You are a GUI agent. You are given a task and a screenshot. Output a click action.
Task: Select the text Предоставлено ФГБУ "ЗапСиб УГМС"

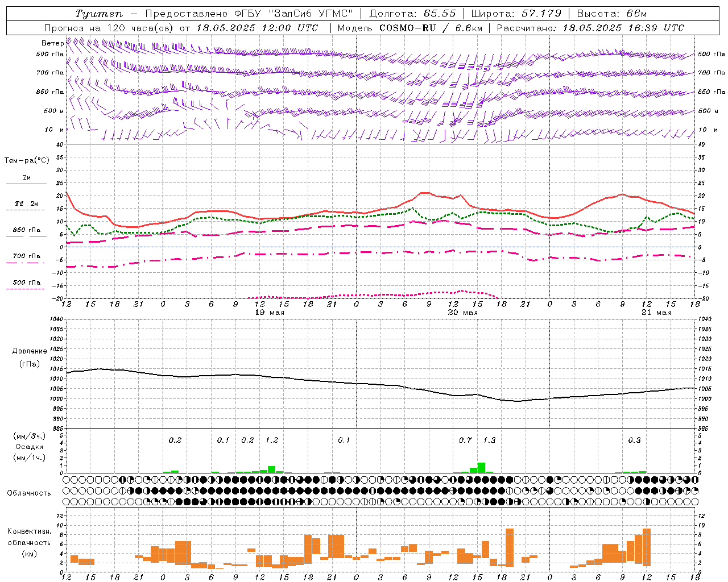coord(249,14)
